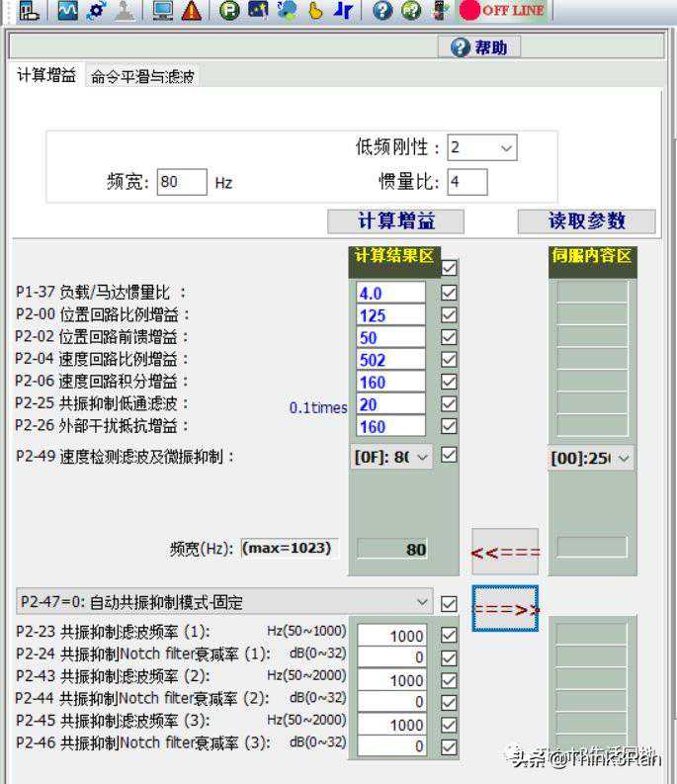Uncheck the P2-00 位置回路比例增益 checkbox
Viewport: 677px width, 784px height.
point(449,315)
